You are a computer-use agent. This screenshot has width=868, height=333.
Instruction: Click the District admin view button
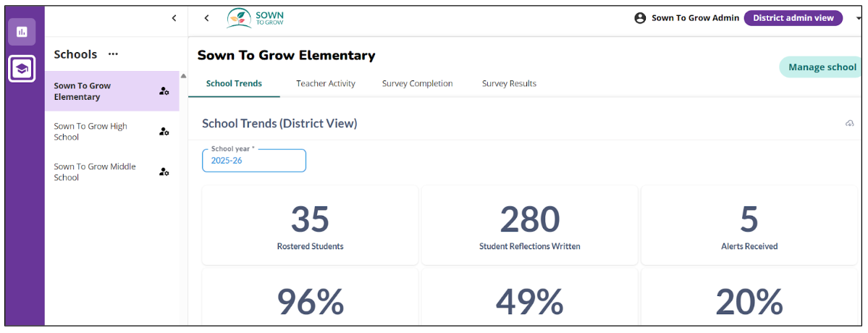pos(793,18)
